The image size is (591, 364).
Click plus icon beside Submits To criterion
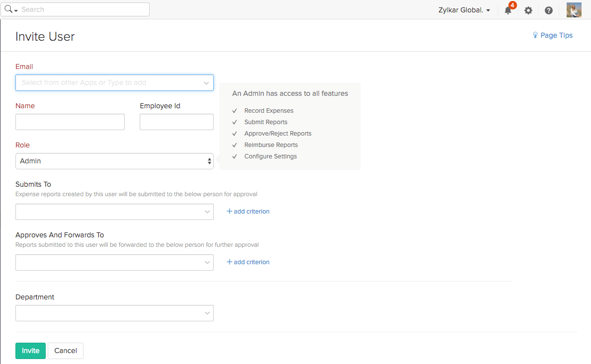pyautogui.click(x=229, y=211)
